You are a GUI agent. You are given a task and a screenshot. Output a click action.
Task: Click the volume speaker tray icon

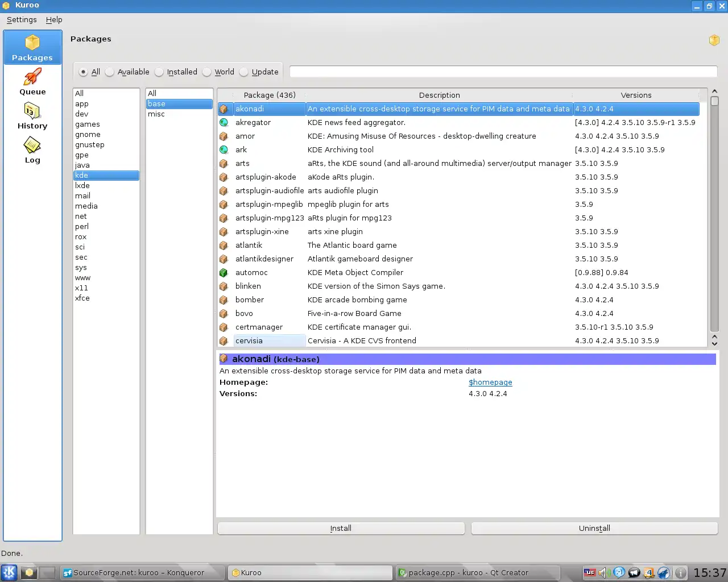pos(603,572)
